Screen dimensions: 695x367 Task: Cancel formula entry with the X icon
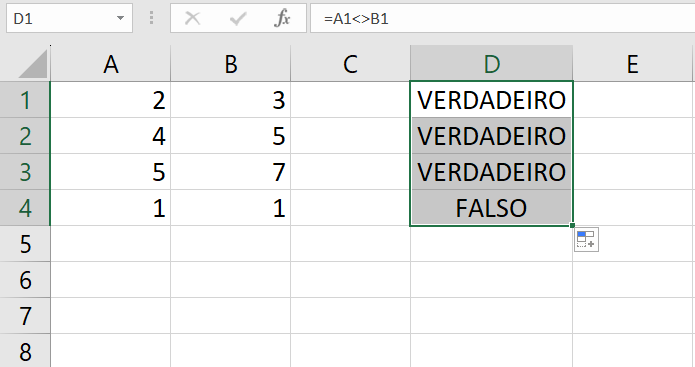pyautogui.click(x=192, y=19)
